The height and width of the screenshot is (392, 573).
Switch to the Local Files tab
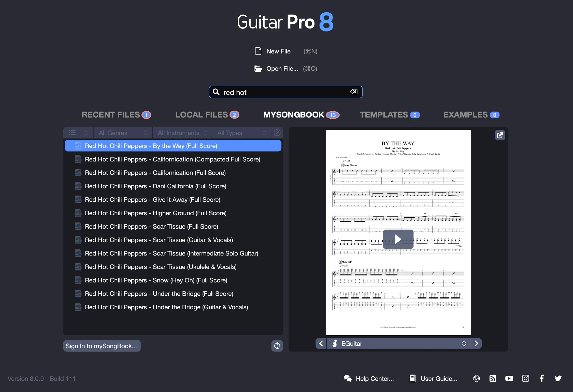[207, 115]
